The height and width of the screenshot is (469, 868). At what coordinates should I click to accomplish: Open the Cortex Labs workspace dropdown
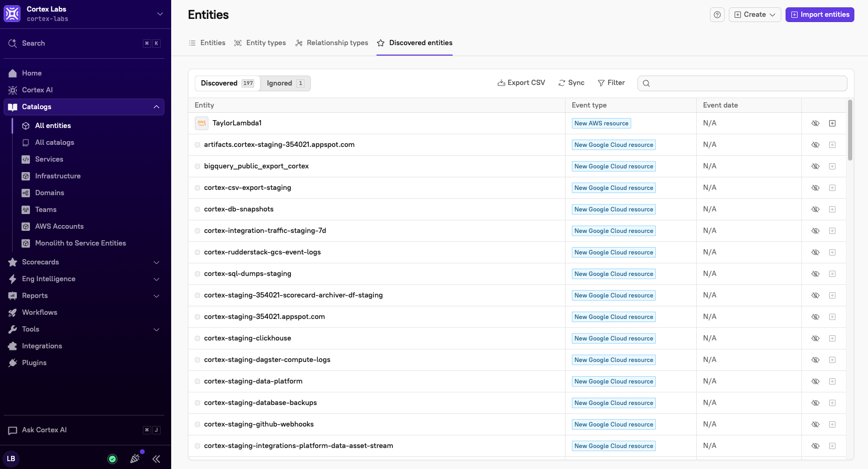pyautogui.click(x=160, y=14)
